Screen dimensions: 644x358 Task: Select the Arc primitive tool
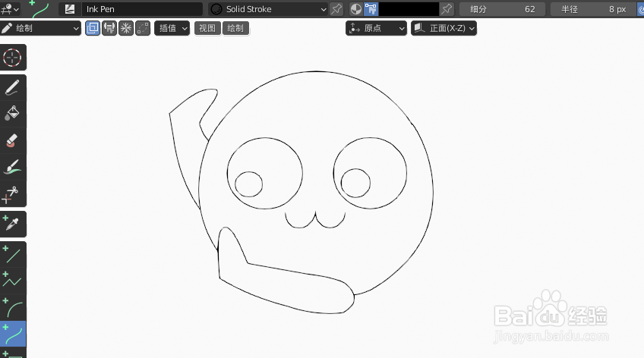coord(12,307)
